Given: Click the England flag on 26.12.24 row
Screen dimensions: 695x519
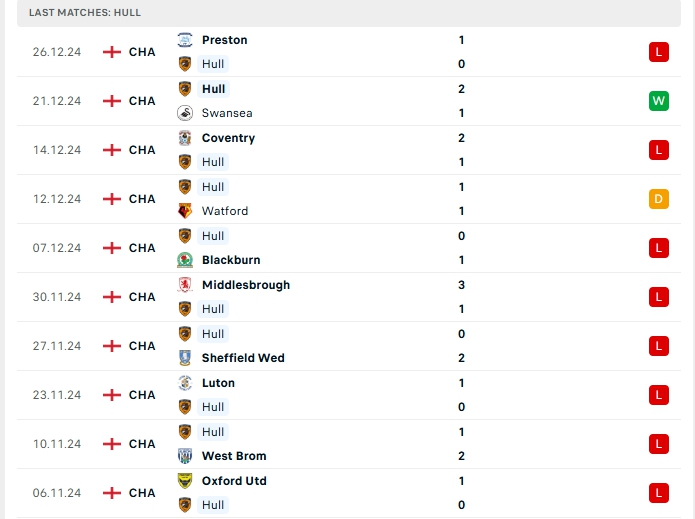Looking at the screenshot, I should point(112,52).
